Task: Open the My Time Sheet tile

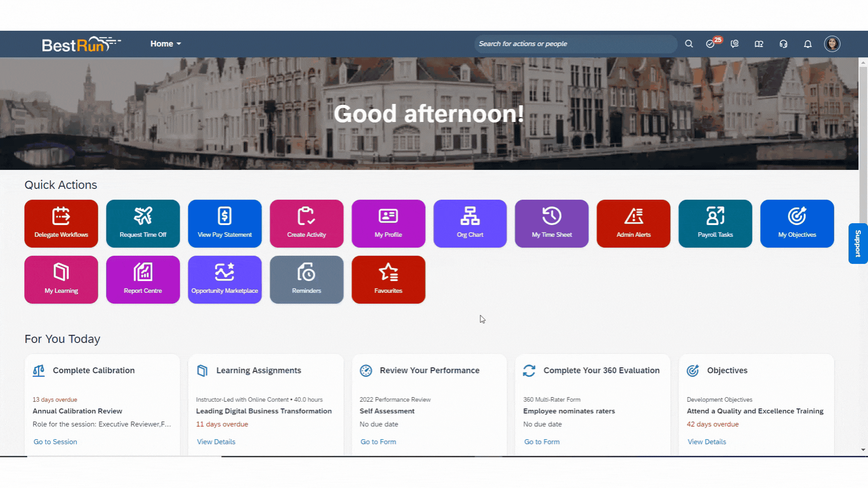Action: (552, 224)
